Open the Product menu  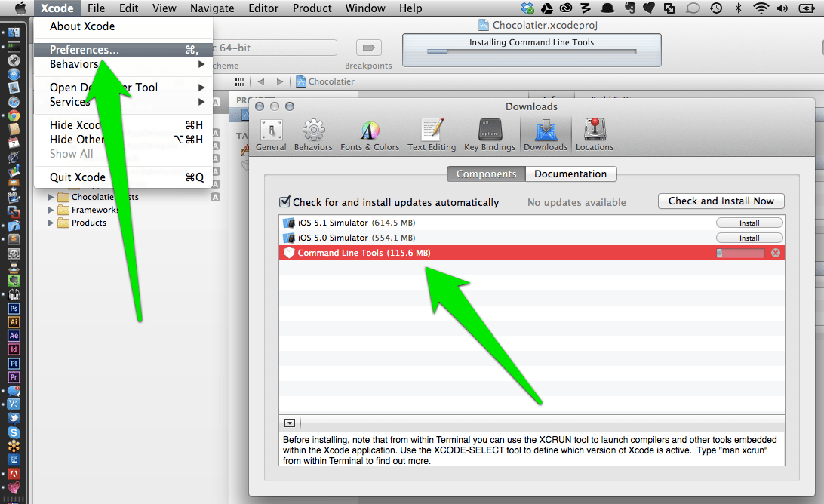[x=312, y=8]
